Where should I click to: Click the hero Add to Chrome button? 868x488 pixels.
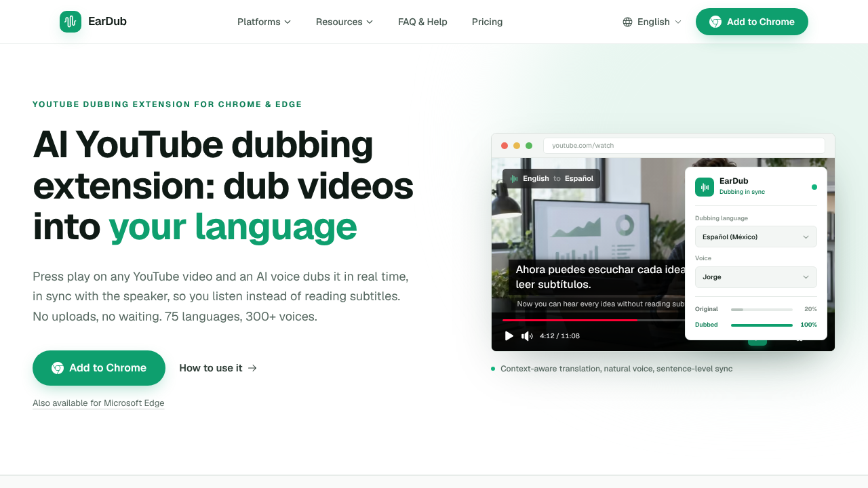point(99,368)
